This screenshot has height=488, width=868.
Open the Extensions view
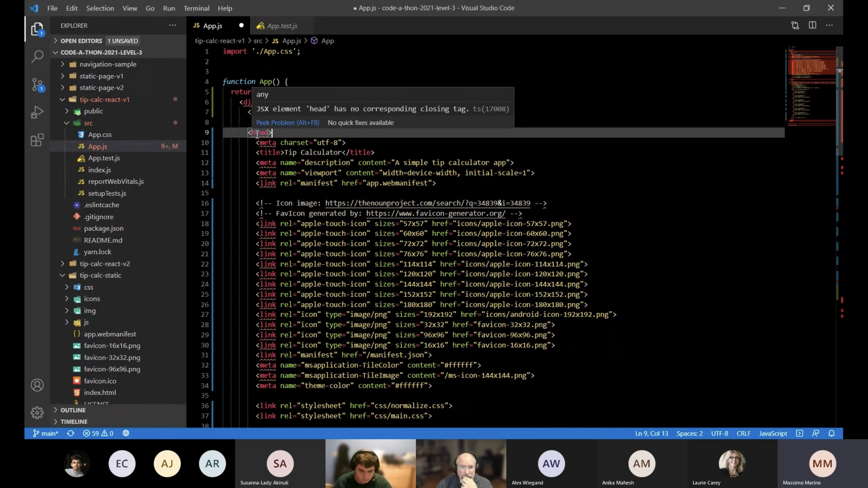(37, 140)
